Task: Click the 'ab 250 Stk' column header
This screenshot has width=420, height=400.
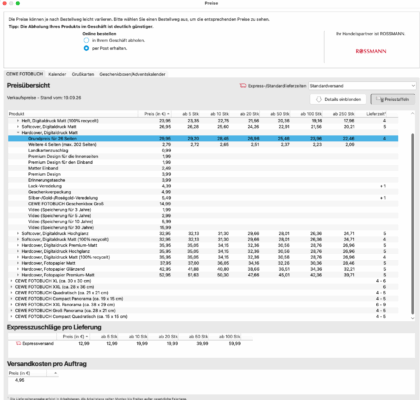Action: tap(339, 114)
